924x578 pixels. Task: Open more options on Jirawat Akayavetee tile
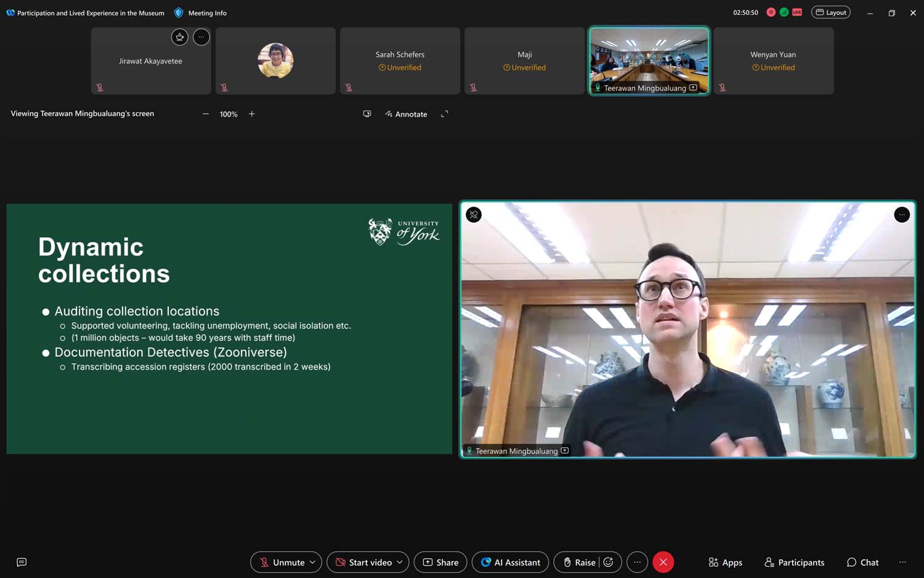point(201,37)
